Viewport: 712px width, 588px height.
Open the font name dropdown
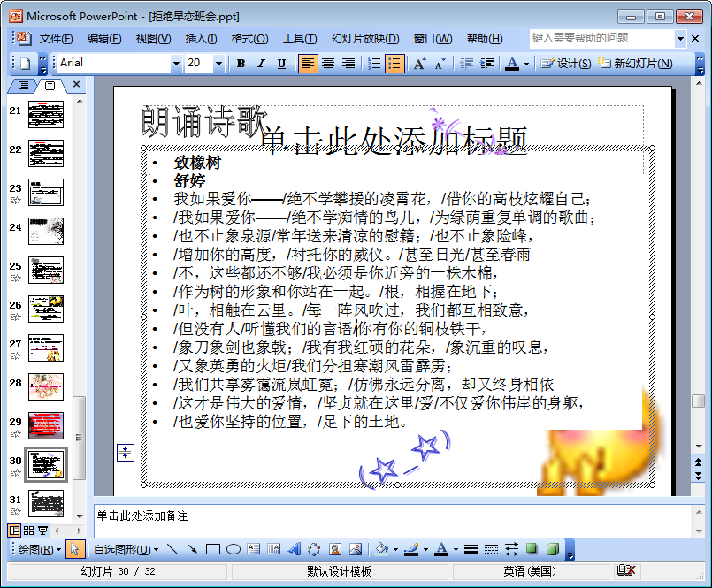pos(176,64)
